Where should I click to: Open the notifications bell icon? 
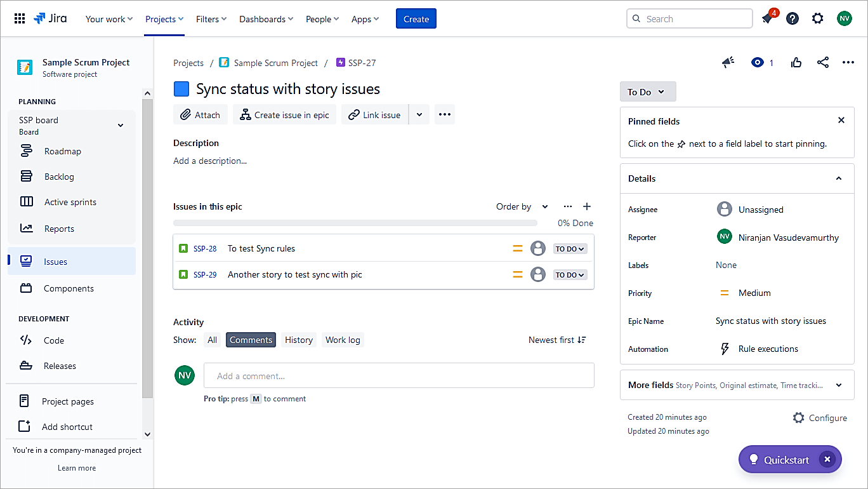768,18
